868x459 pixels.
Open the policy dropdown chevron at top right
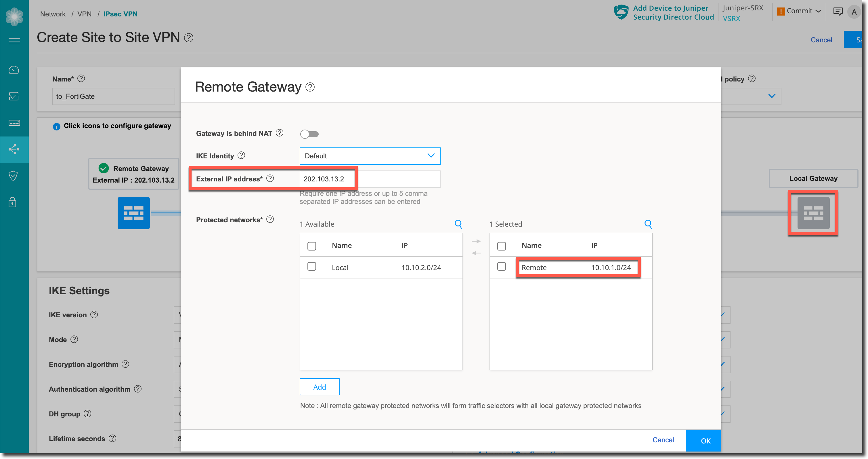[x=772, y=96]
